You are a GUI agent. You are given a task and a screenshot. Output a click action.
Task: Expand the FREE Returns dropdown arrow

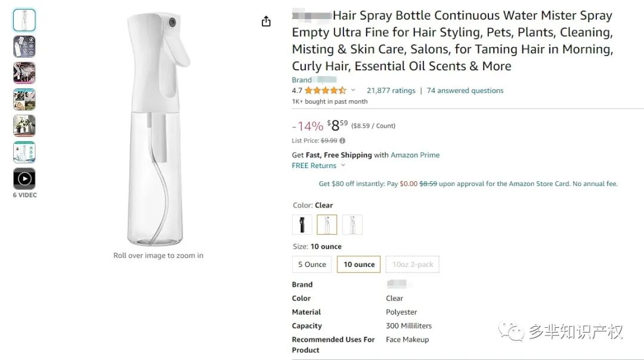(x=343, y=166)
